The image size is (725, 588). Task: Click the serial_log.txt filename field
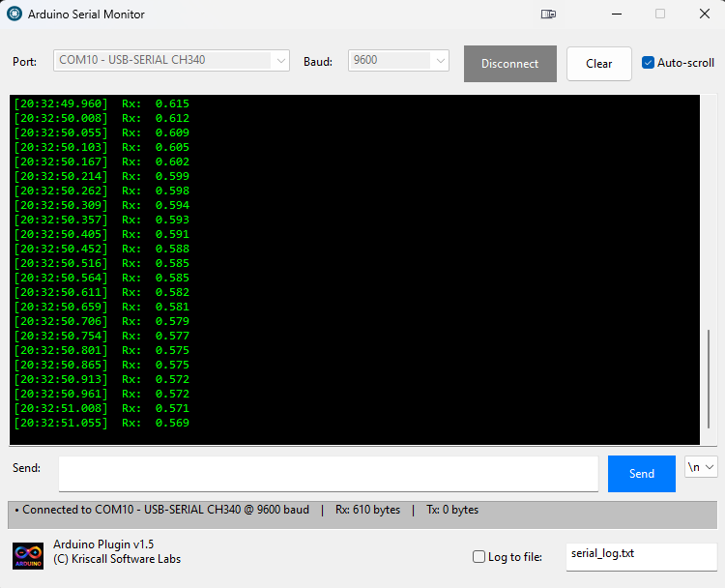(x=641, y=556)
